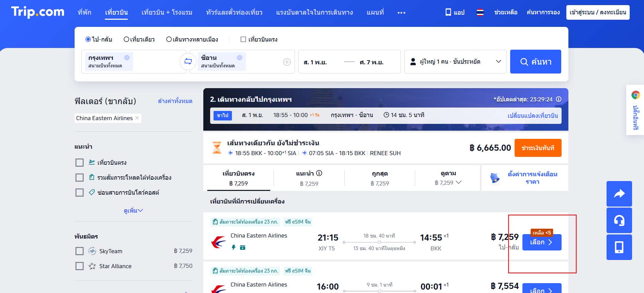Viewport: 644px width, 293px height.
Task: Click the direct-flight plane filter icon
Action: [92, 162]
